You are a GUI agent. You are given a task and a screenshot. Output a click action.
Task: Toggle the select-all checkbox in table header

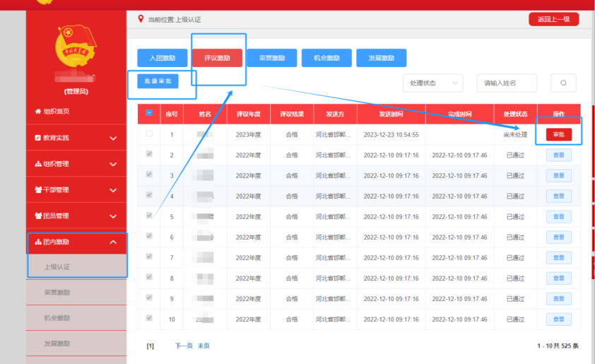(x=149, y=113)
